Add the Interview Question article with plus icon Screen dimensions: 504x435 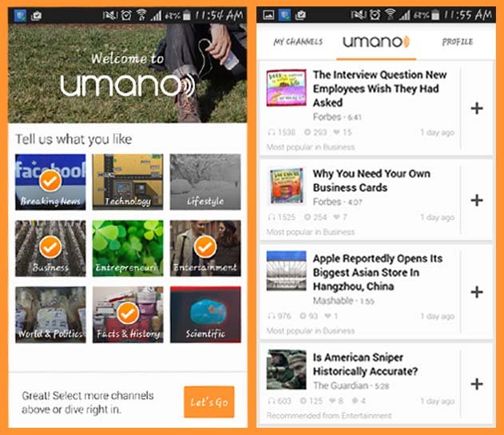point(477,109)
